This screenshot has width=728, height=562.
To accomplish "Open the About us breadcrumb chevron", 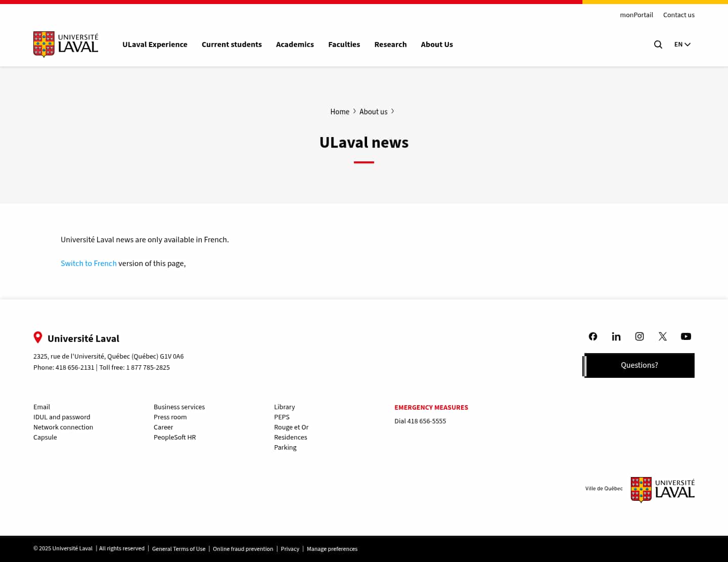I will pos(392,111).
